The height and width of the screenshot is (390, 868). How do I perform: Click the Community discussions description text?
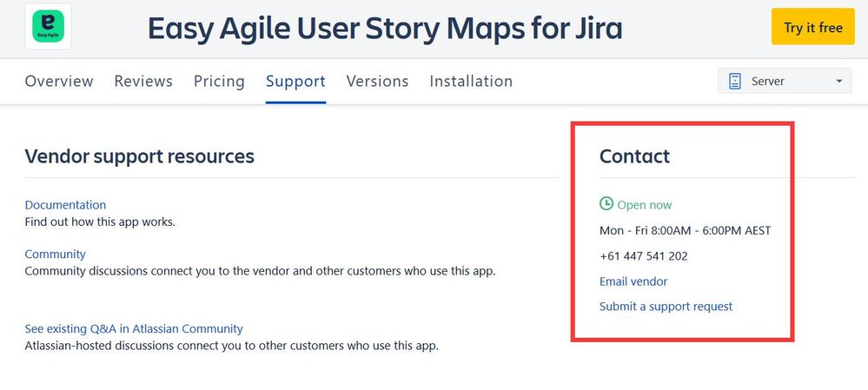(x=260, y=272)
